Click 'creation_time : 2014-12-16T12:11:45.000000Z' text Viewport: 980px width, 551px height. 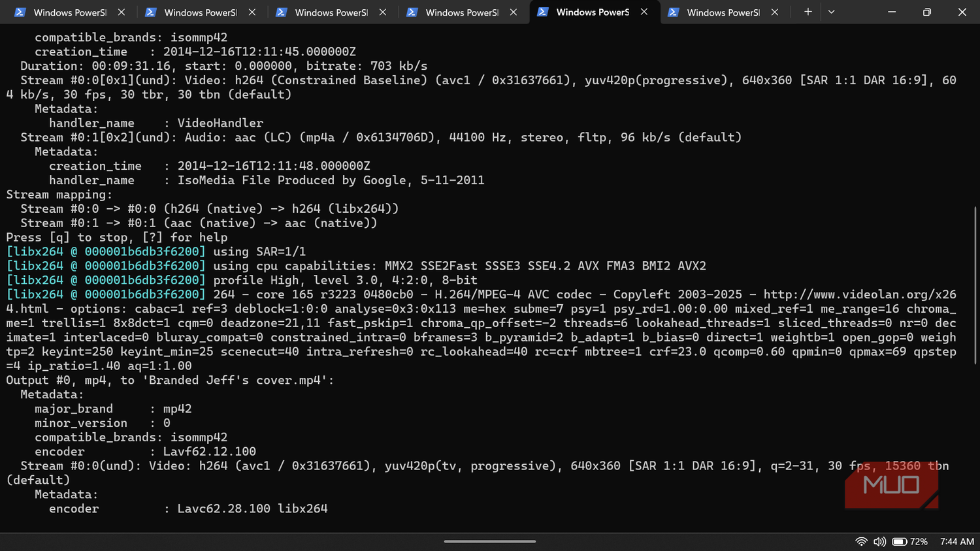[x=195, y=52]
